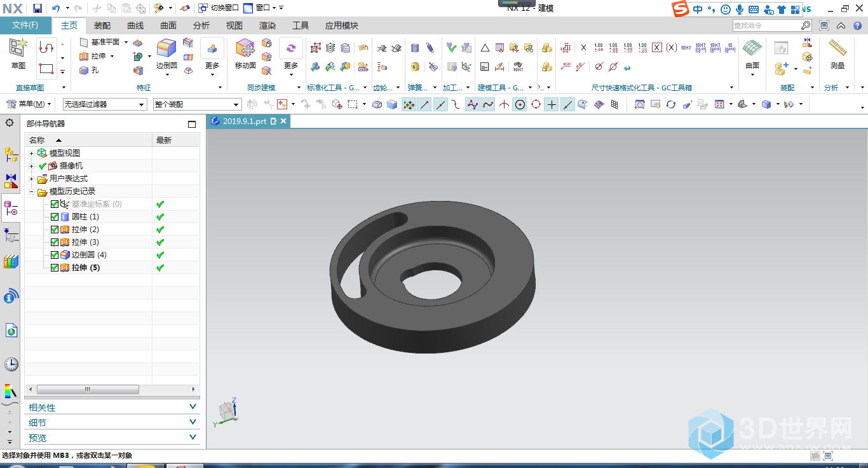Select the 拉伸 (5) feature row
The image size is (868, 468).
point(86,268)
